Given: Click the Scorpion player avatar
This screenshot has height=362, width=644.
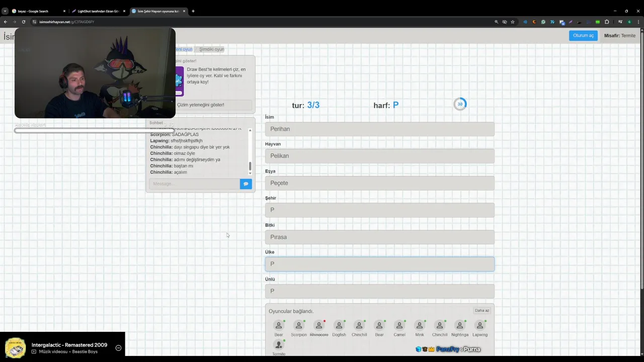Looking at the screenshot, I should [299, 326].
